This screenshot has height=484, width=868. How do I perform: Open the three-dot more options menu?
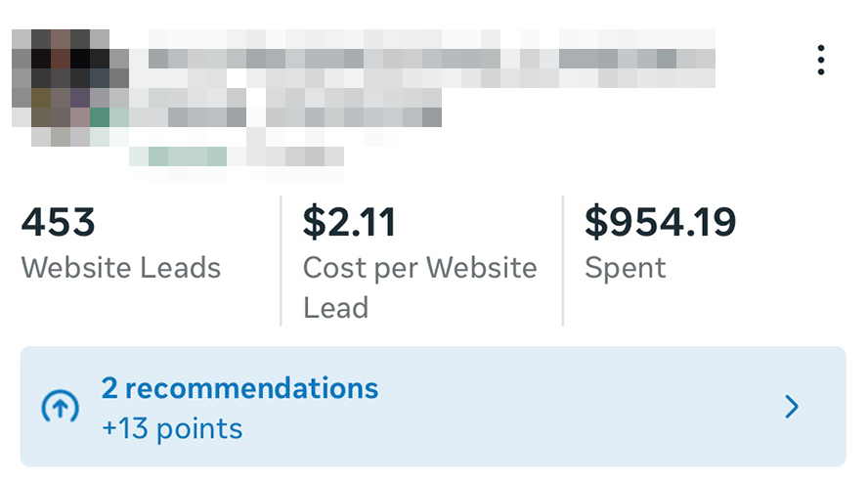pos(821,60)
